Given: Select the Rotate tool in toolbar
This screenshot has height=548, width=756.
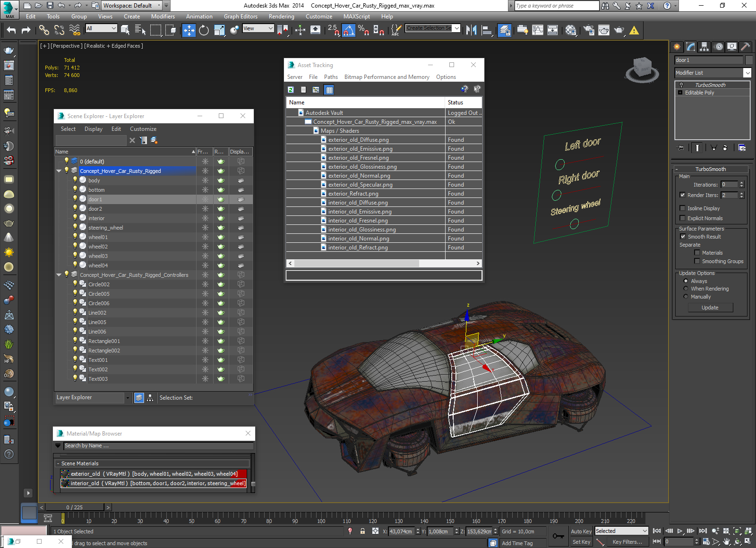Looking at the screenshot, I should [x=204, y=30].
